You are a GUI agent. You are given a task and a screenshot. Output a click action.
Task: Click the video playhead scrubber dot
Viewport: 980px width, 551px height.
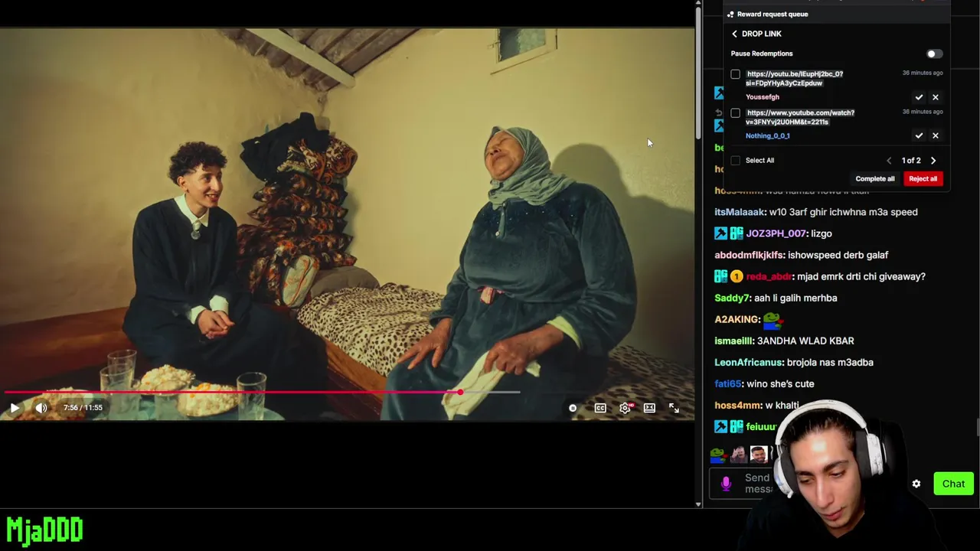pos(460,392)
